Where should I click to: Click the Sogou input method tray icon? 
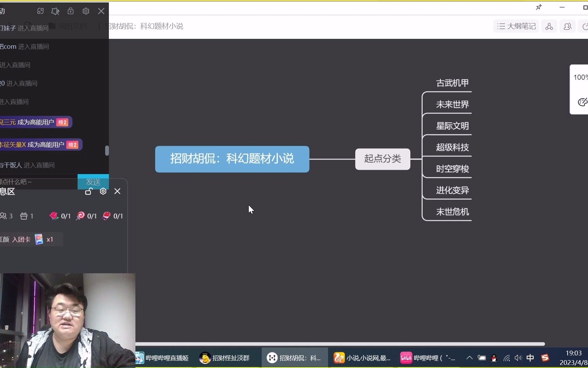[x=545, y=358]
